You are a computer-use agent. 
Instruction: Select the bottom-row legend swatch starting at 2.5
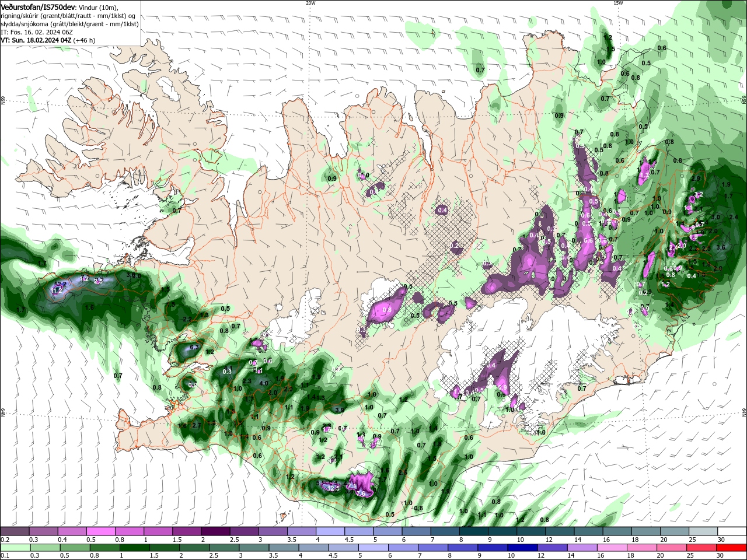pos(224,548)
